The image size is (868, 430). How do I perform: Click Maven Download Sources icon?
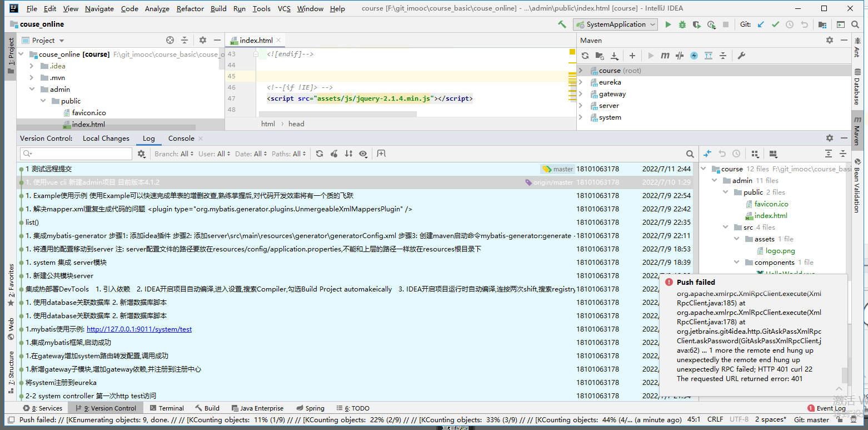[x=615, y=56]
